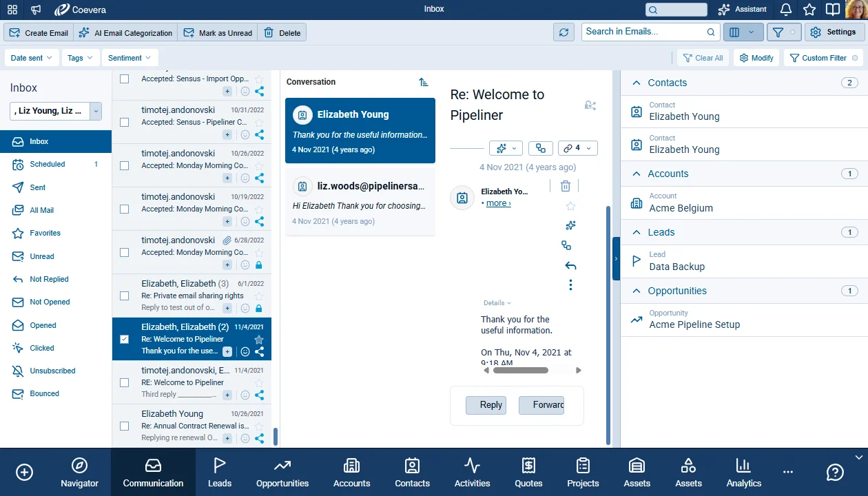
Task: Check the RE: Welcome to Pipeliner Third reply checkbox
Action: pyautogui.click(x=124, y=382)
